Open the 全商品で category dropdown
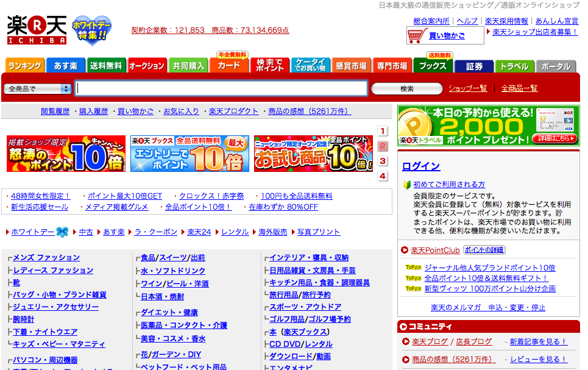Viewport: 588px width, 370px height. pos(38,89)
